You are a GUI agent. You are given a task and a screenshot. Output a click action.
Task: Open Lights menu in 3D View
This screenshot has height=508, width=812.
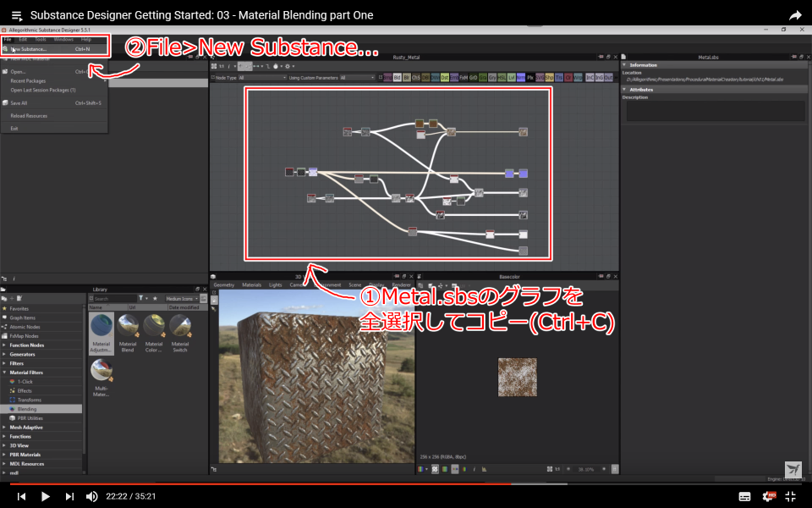click(276, 285)
